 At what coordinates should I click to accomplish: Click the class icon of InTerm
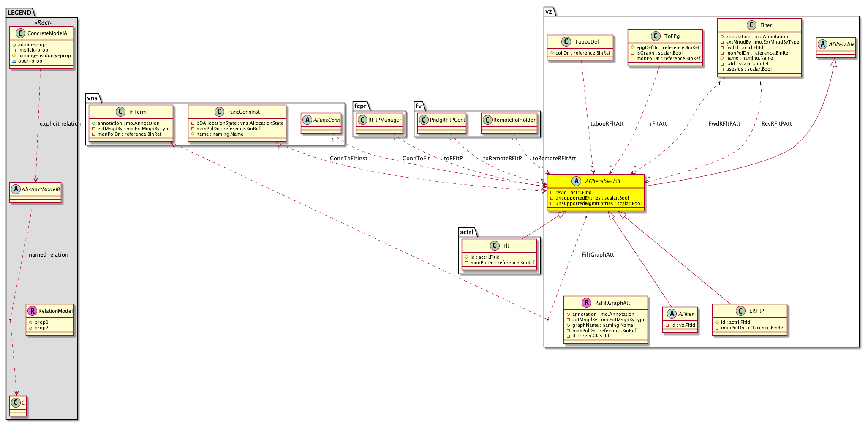pyautogui.click(x=120, y=112)
